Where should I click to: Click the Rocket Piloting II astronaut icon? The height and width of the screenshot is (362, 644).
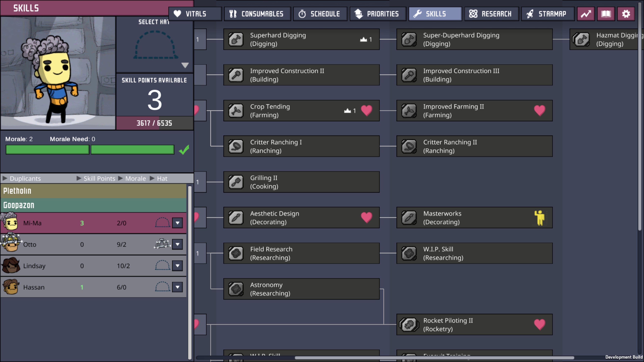(409, 324)
